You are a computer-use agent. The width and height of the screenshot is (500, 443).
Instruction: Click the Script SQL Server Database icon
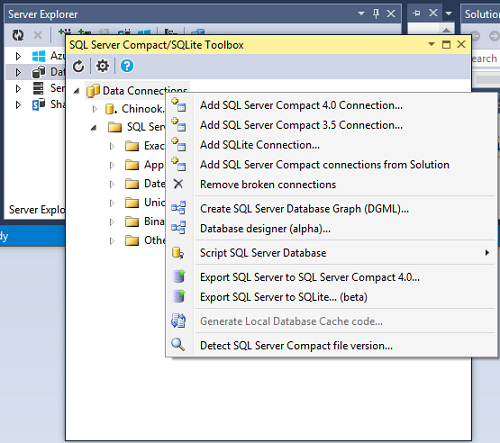(178, 253)
